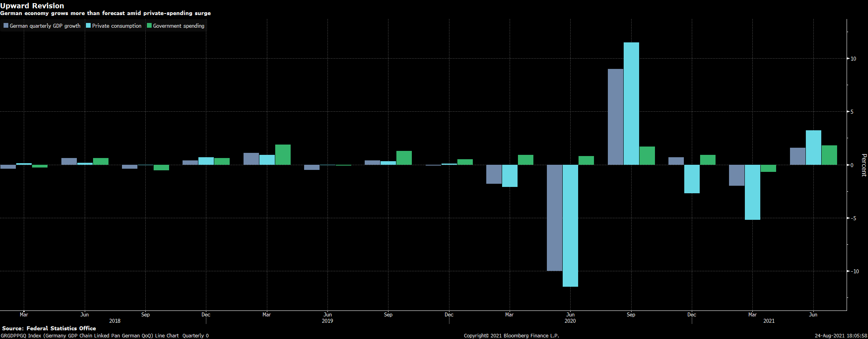Image resolution: width=868 pixels, height=339 pixels.
Task: Click the Government spending legend color swatch
Action: (149, 26)
